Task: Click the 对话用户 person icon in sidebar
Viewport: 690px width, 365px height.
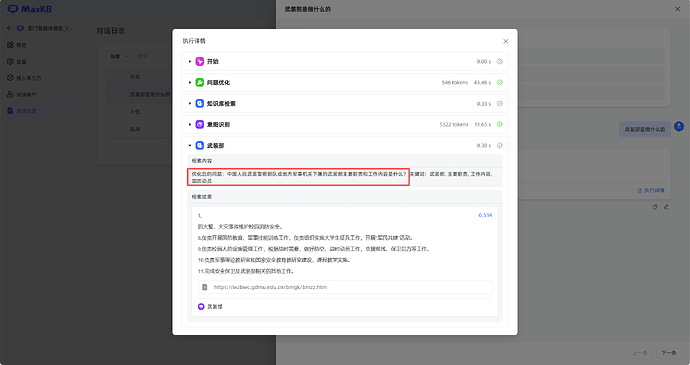Action: (x=10, y=95)
